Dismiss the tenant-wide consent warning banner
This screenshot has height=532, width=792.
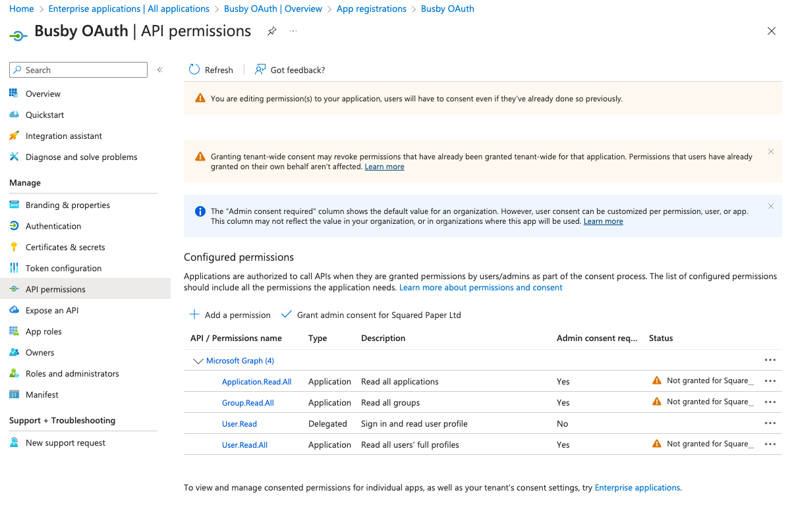770,151
